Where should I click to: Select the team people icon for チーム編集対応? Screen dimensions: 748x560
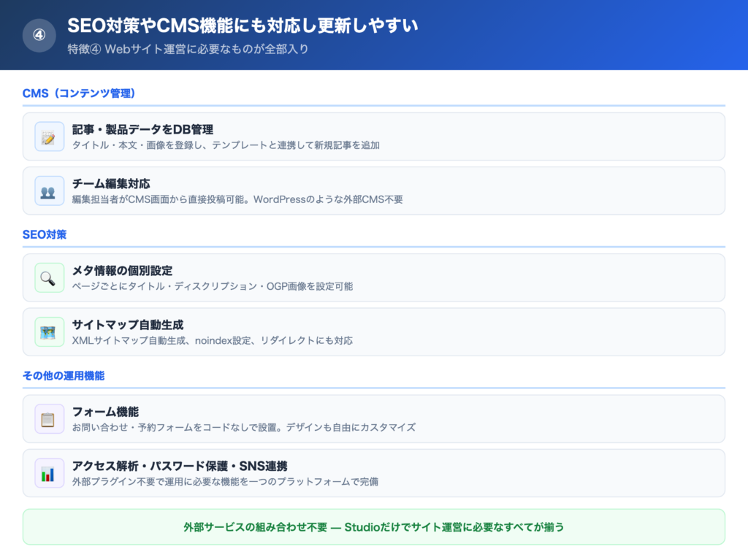click(x=48, y=190)
